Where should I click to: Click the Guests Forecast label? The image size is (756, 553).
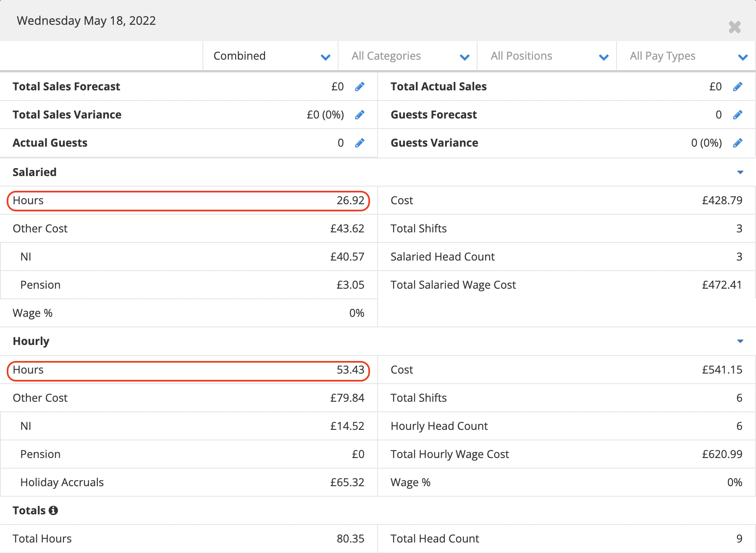[x=434, y=115]
